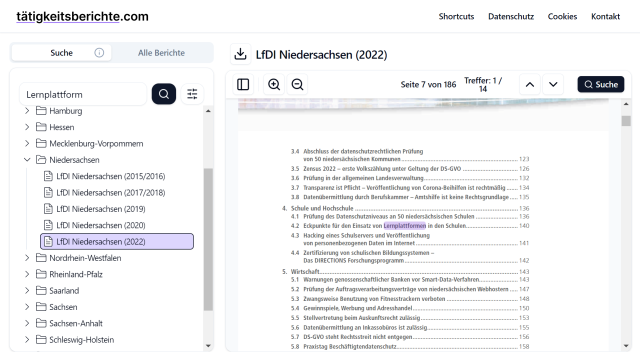Viewport: 640px width, 360px height.
Task: Click contents entry 5.8 Praxistag Beschäftigtendatenschutz
Action: (410, 347)
